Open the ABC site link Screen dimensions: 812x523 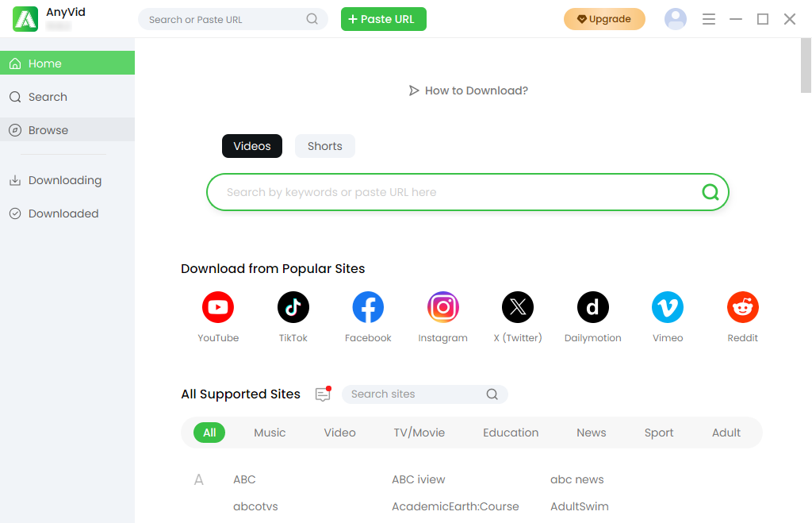(244, 479)
